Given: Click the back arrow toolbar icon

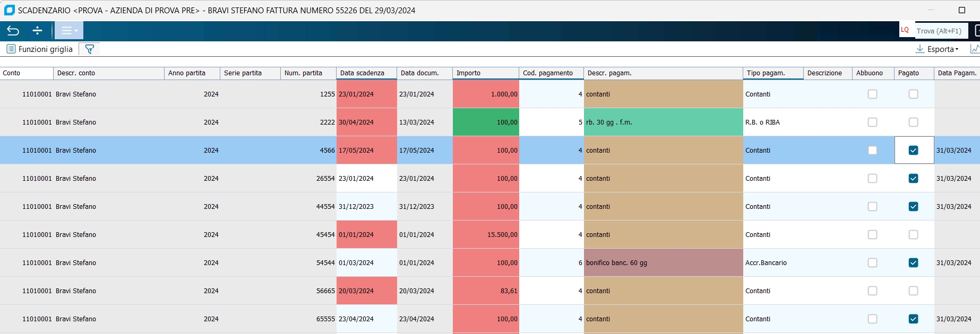Looking at the screenshot, I should pyautogui.click(x=13, y=31).
